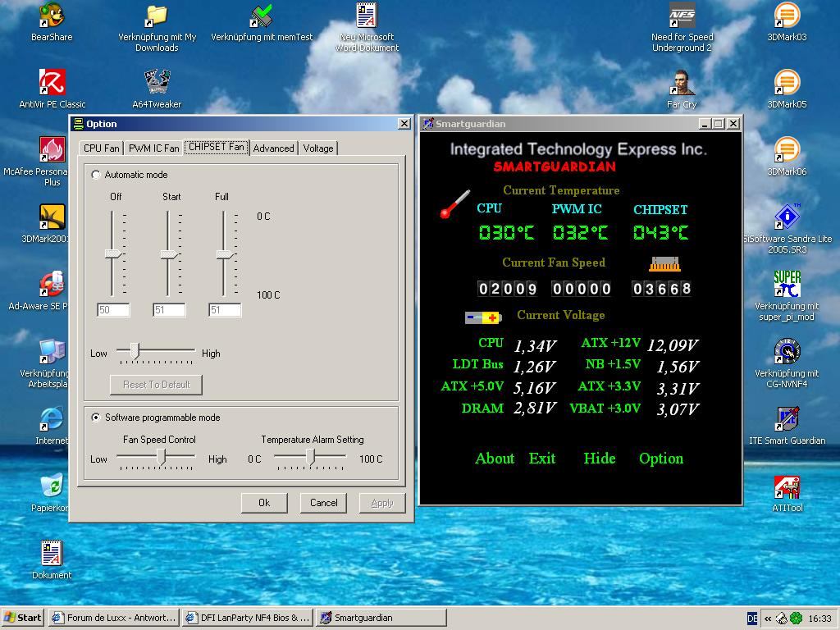Click the thermometer icon in Smartguardian
This screenshot has width=840, height=630.
click(454, 204)
